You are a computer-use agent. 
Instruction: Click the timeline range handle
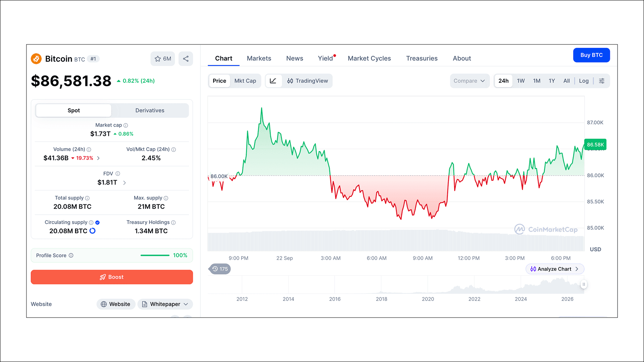pyautogui.click(x=584, y=285)
